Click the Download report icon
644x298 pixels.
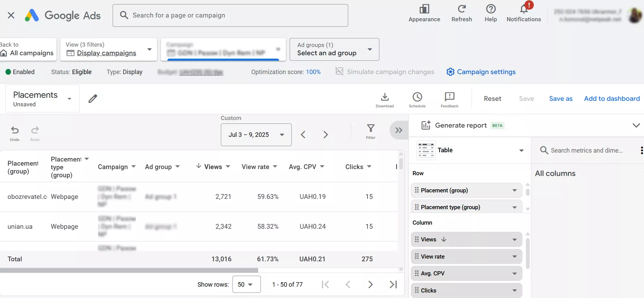384,97
